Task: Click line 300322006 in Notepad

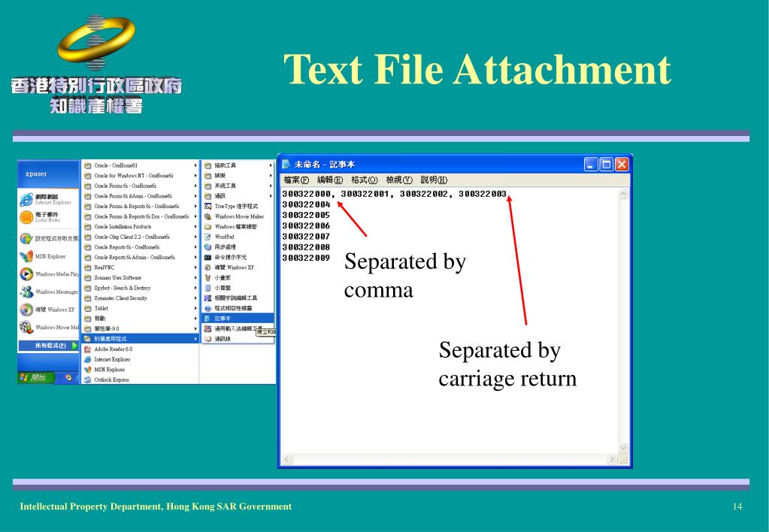Action: pos(306,226)
